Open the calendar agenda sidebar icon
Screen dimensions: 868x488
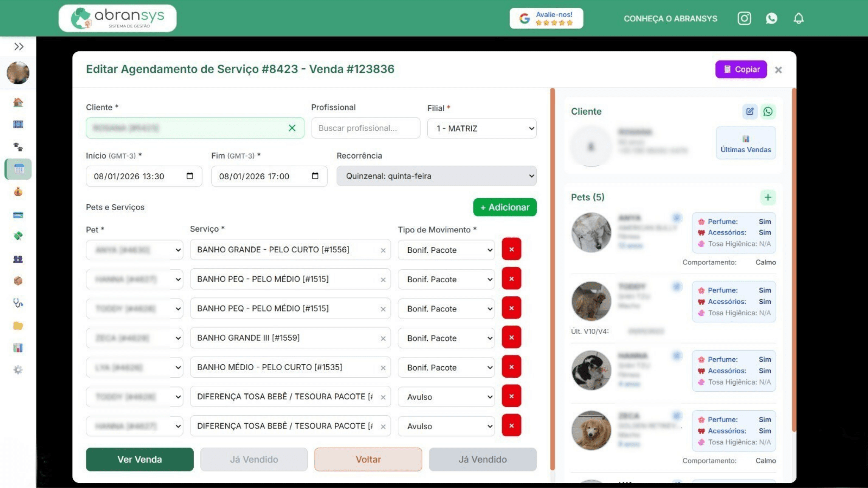click(x=19, y=169)
